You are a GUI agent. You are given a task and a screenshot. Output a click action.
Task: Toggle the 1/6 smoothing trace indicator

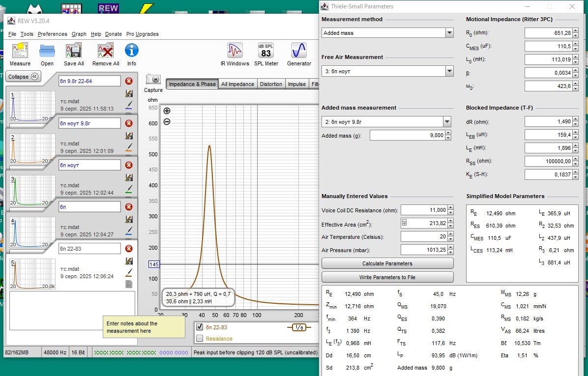coord(298,327)
